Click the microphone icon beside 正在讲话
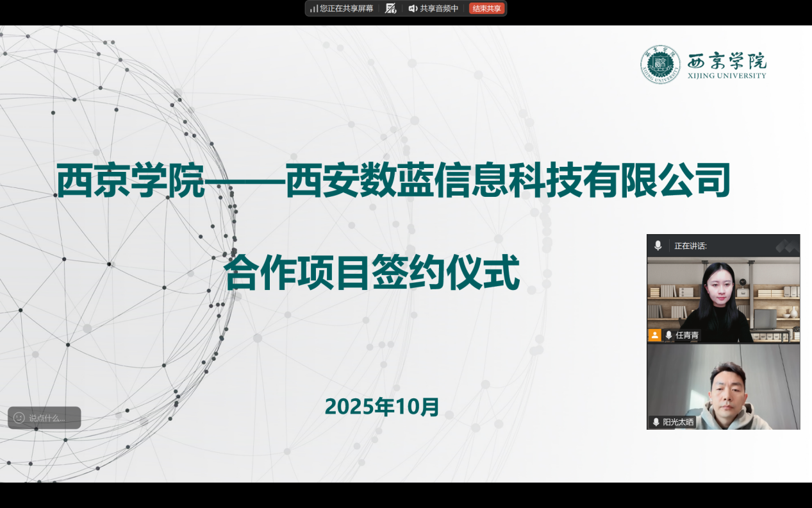The image size is (812, 508). pyautogui.click(x=658, y=246)
